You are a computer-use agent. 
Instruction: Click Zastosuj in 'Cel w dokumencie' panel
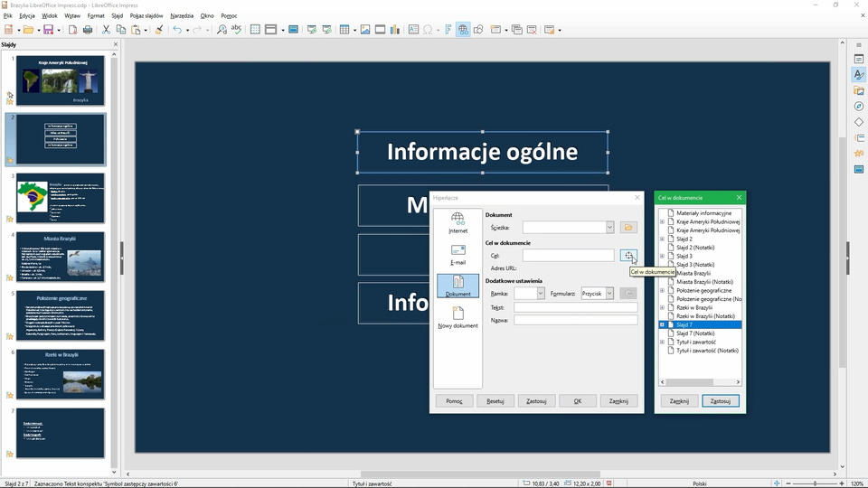[x=720, y=400]
